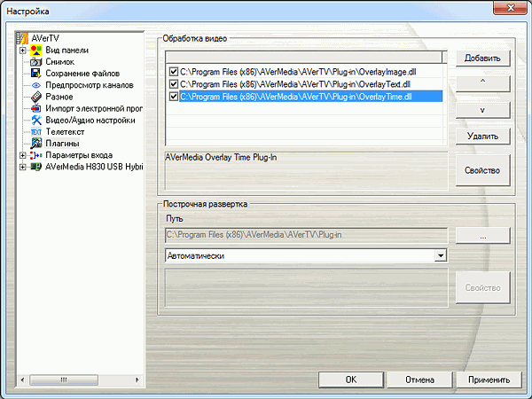The width and height of the screenshot is (532, 399).
Task: Select the Сохранение файлов floppy disk icon
Action: point(36,74)
